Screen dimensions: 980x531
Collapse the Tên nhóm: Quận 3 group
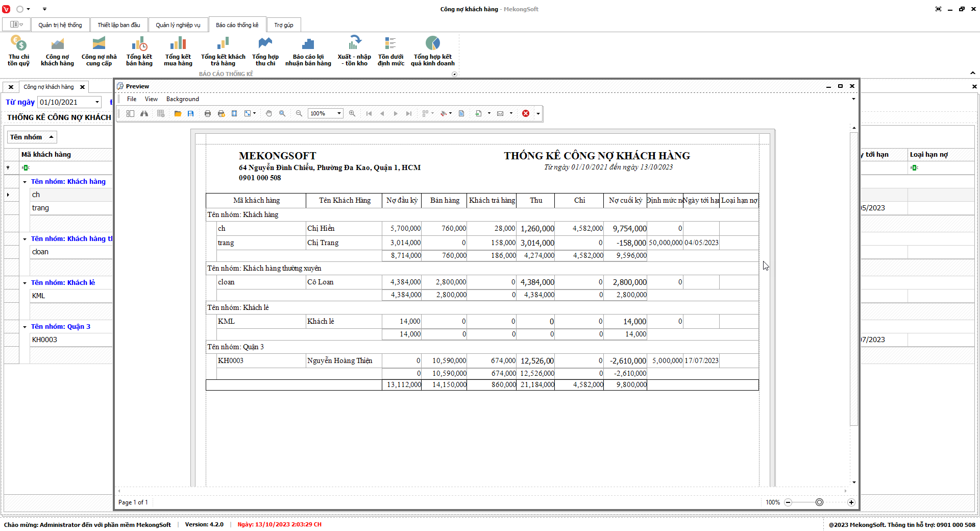(x=24, y=327)
